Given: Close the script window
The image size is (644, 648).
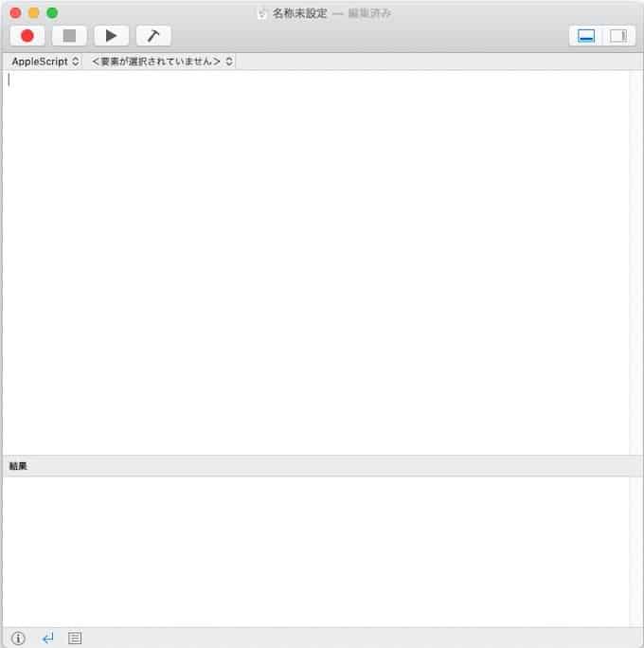Looking at the screenshot, I should click(16, 13).
